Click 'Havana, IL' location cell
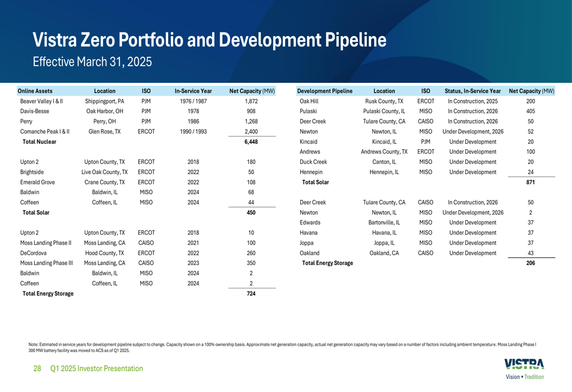Image resolution: width=572 pixels, height=392 pixels. pyautogui.click(x=384, y=232)
